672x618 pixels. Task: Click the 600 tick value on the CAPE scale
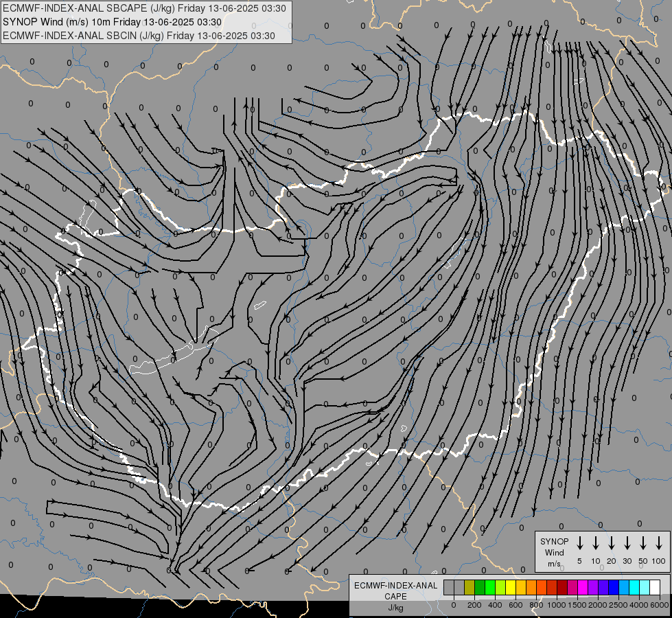(x=515, y=605)
